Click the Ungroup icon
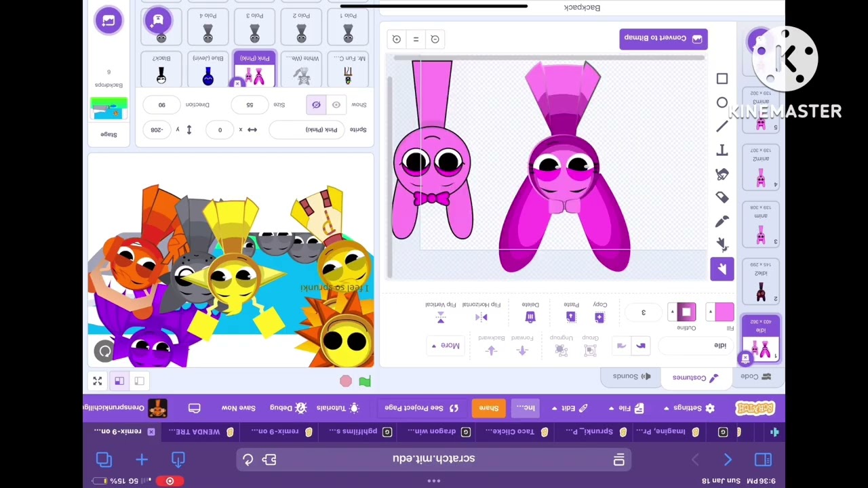This screenshot has height=488, width=868. point(561,350)
